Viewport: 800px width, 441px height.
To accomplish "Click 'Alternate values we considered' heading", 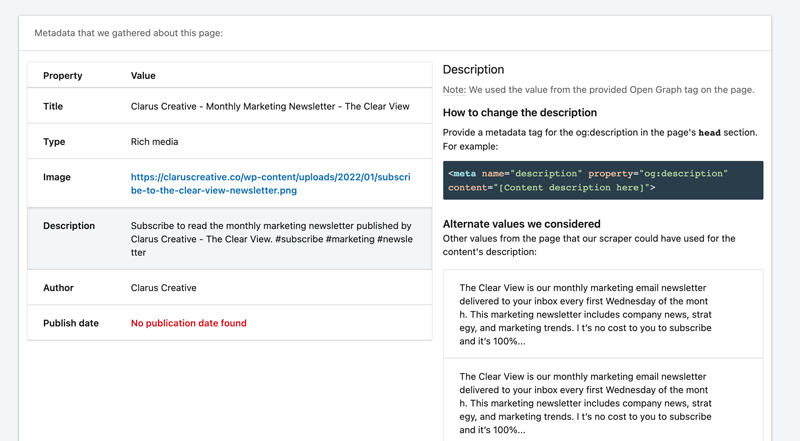I will [521, 224].
